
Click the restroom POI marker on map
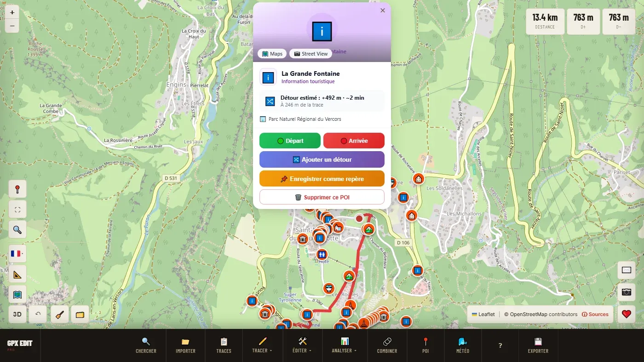[x=322, y=254]
